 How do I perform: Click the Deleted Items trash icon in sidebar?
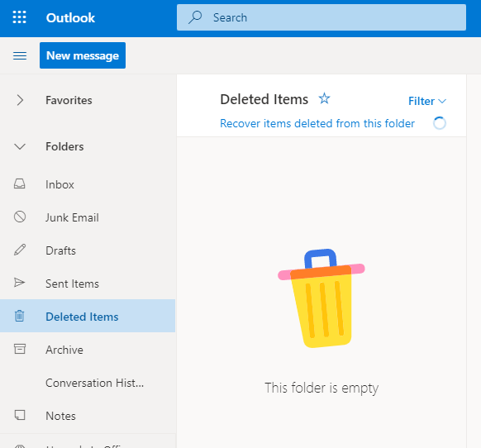pos(20,316)
